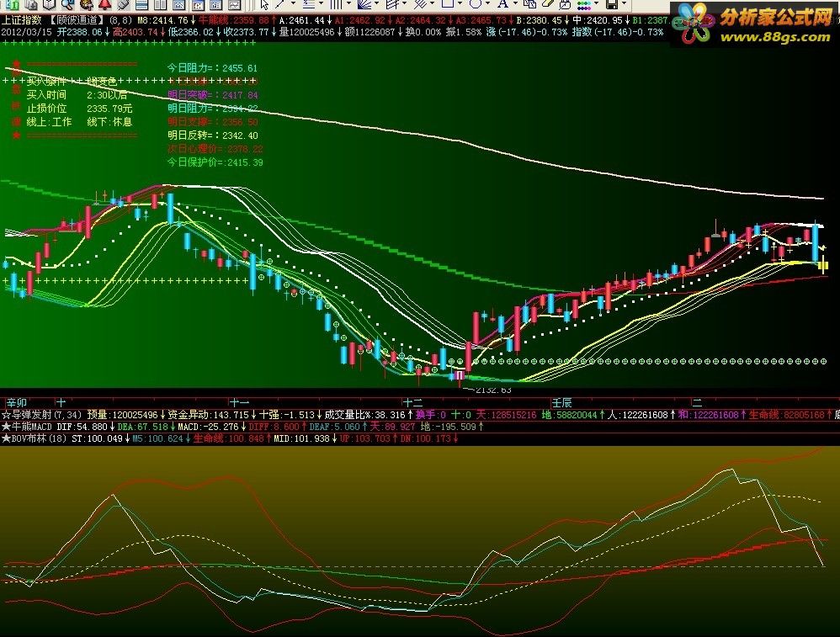This screenshot has height=637, width=840.
Task: Expand the parallel lines tool dropdown
Action: (x=321, y=3)
